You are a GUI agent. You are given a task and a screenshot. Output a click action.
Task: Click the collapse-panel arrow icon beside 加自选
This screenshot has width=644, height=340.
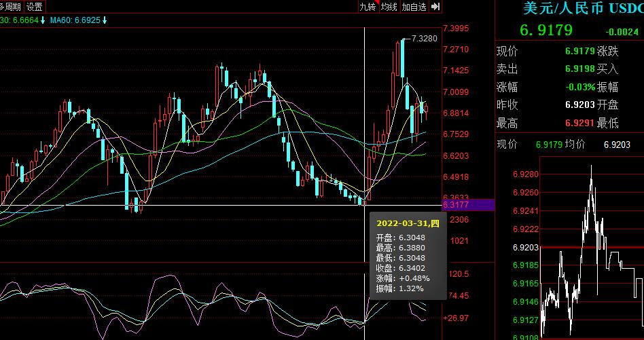(435, 7)
